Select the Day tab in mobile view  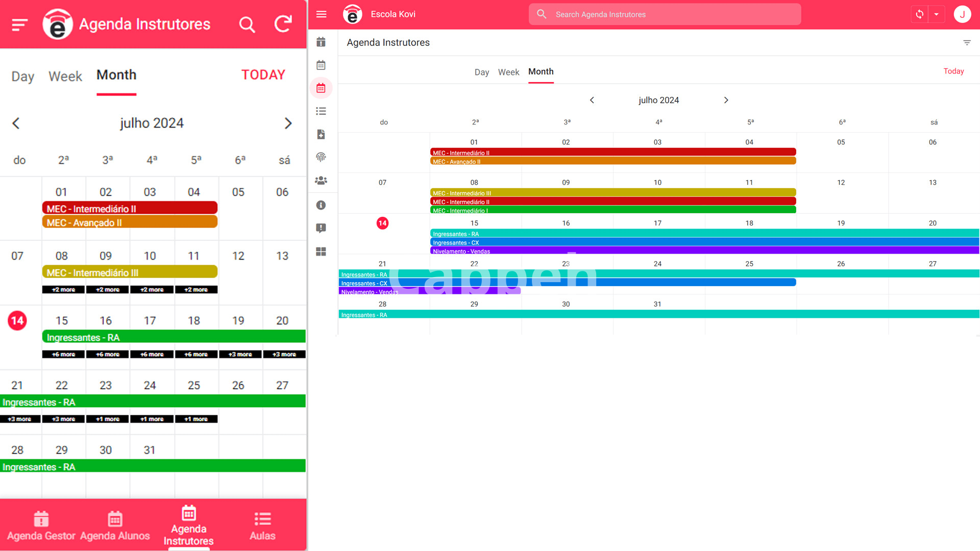[x=22, y=76]
